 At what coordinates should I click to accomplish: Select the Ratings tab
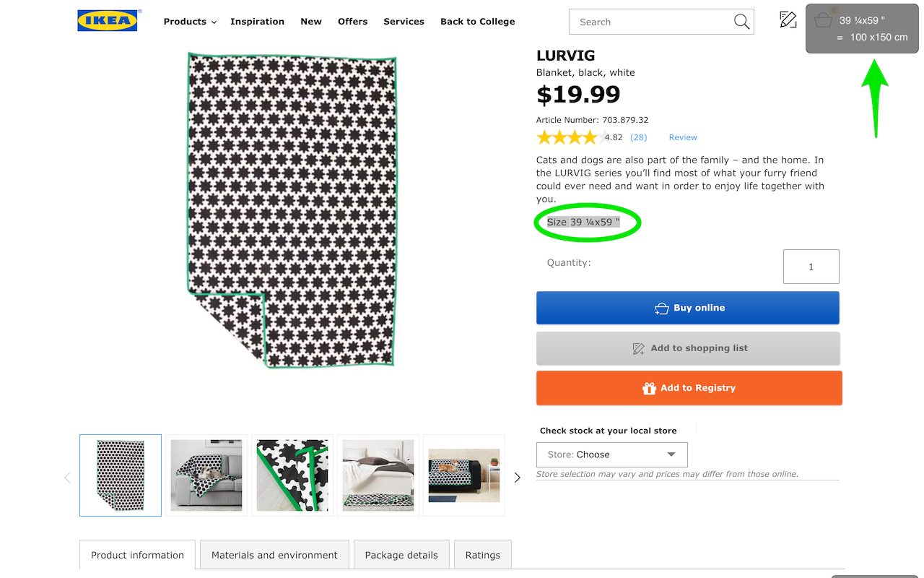[482, 555]
